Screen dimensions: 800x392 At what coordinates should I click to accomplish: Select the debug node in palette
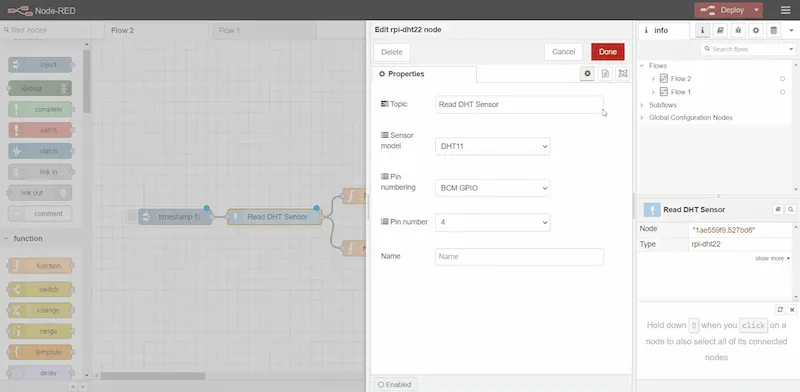(x=40, y=88)
